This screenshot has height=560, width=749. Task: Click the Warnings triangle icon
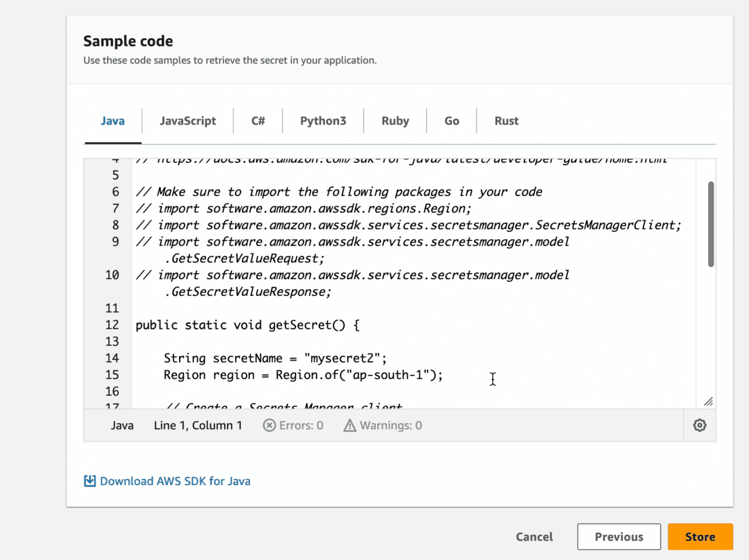click(x=350, y=425)
